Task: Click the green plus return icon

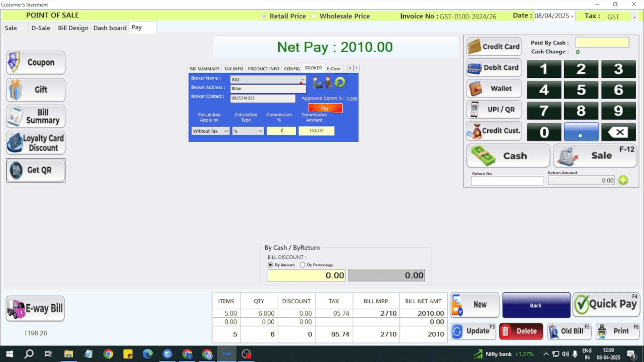Action: coord(623,180)
